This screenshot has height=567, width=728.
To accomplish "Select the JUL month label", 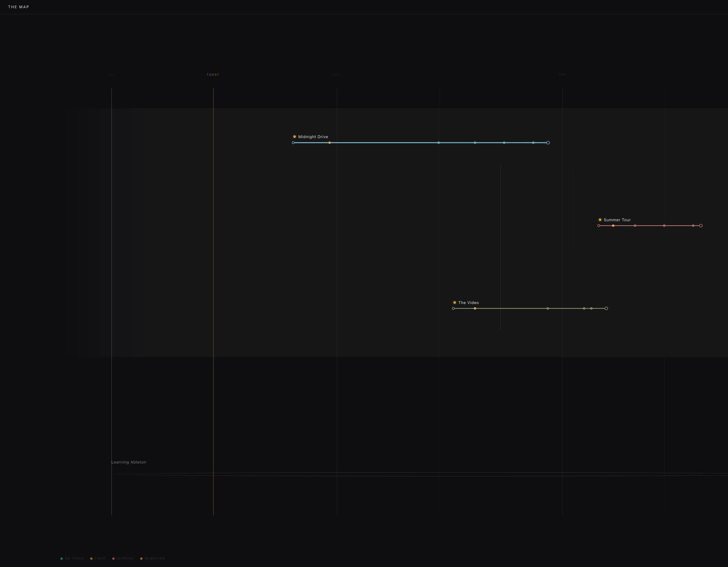I will pos(111,75).
